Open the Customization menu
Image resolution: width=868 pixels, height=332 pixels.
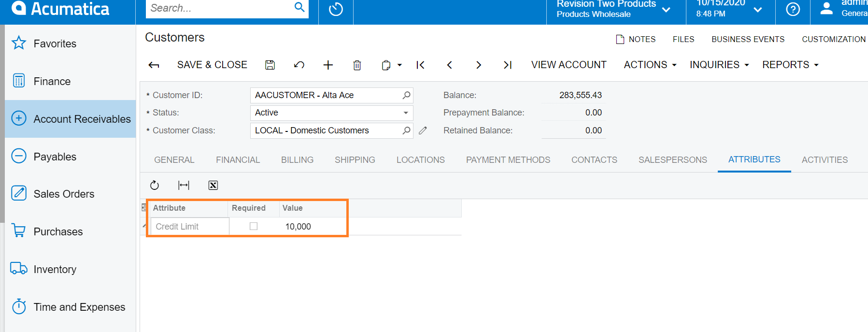click(x=834, y=39)
